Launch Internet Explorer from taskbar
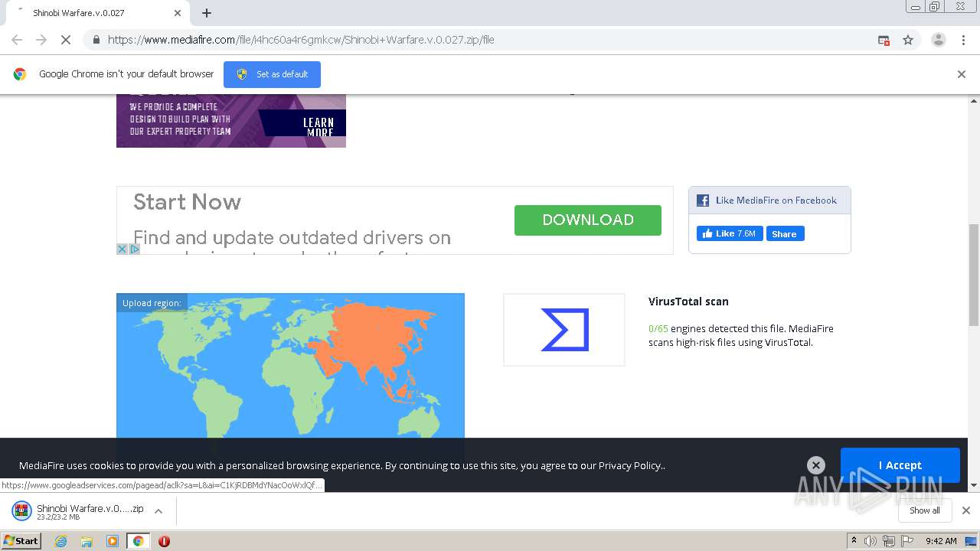 point(60,541)
